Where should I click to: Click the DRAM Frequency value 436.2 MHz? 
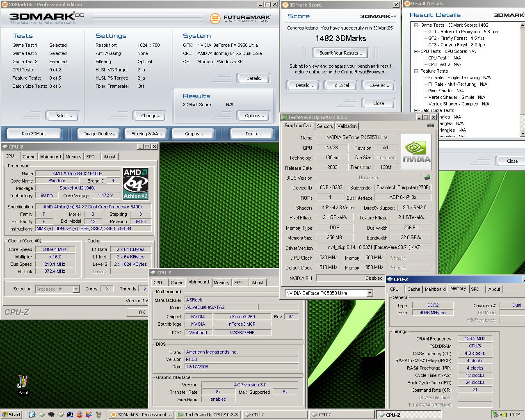coord(475,339)
